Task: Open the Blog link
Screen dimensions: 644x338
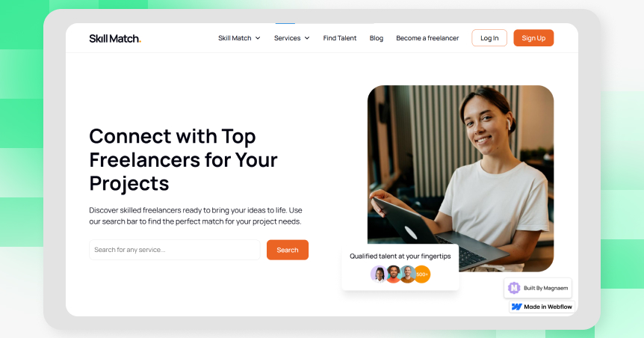Action: 377,38
